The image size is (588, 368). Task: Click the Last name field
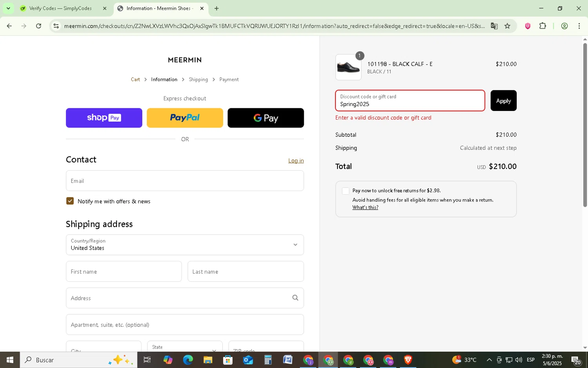point(245,271)
